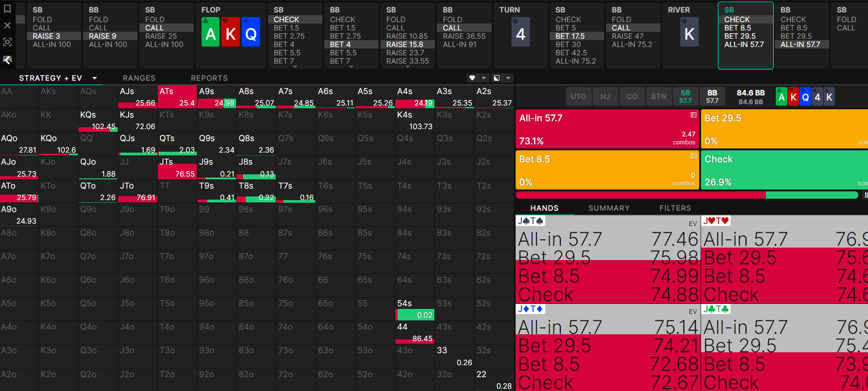Select the ATs cell in hand matrix
The image size is (868, 391).
(177, 97)
